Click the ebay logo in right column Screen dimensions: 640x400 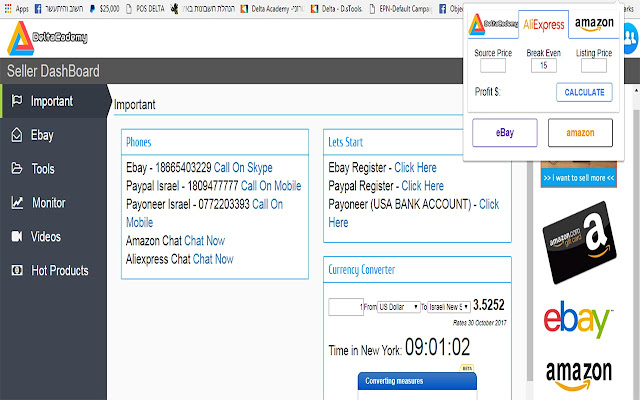[x=577, y=320]
